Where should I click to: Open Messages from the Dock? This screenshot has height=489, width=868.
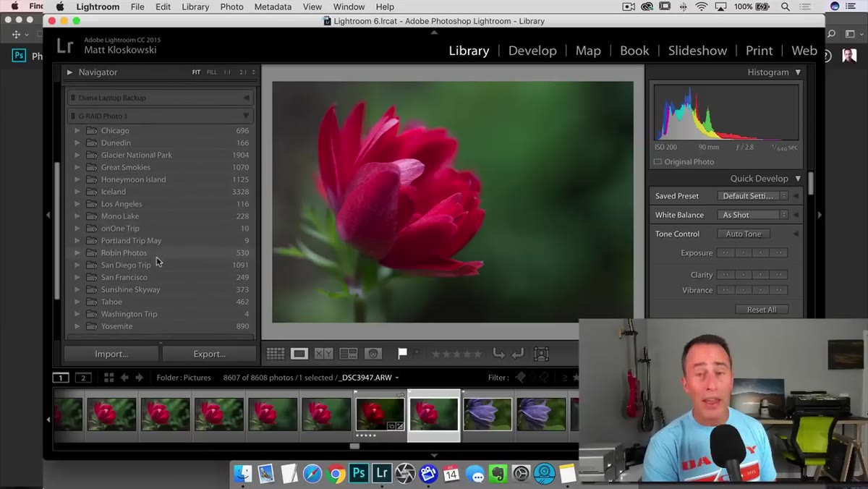(x=475, y=474)
